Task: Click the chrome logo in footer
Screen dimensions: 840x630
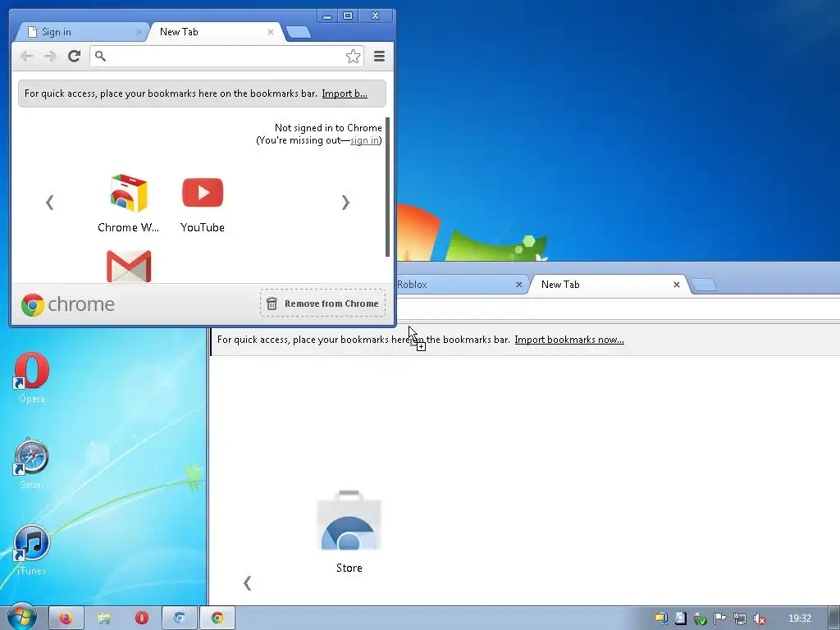Action: [68, 304]
